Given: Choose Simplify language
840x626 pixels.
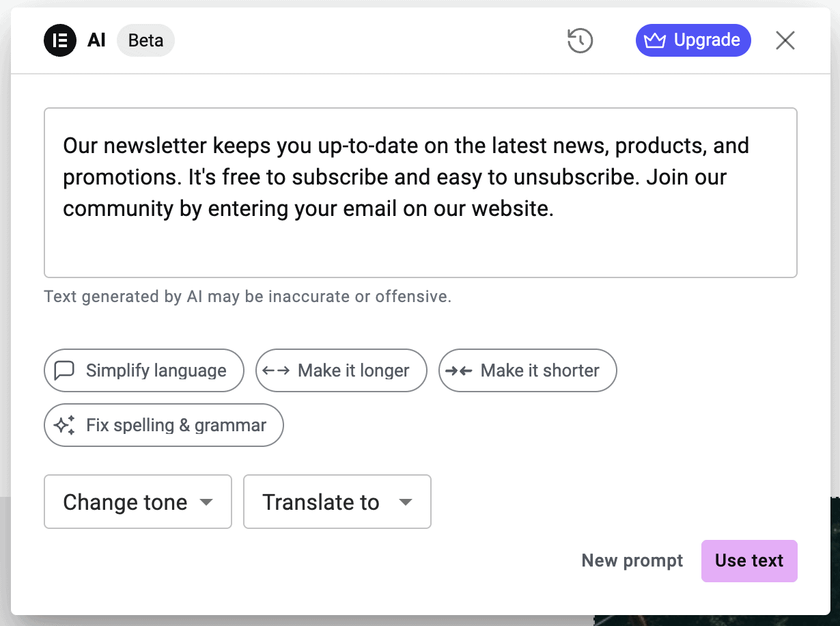Looking at the screenshot, I should click(144, 370).
